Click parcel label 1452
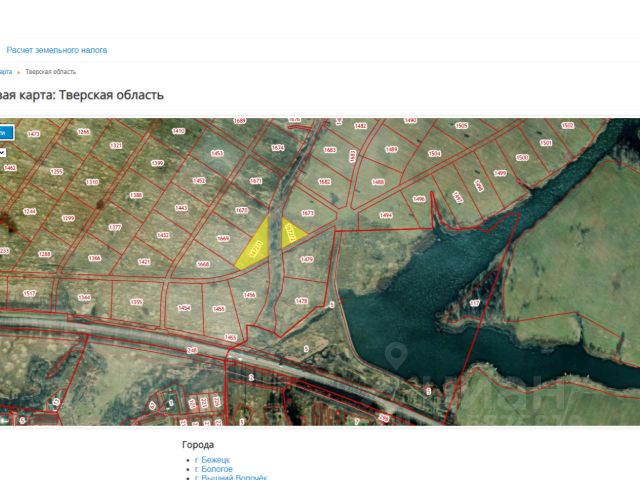The height and width of the screenshot is (480, 640). click(x=199, y=181)
